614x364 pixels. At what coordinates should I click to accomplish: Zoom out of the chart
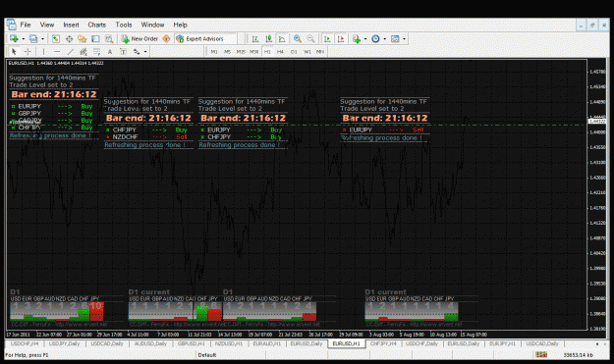pos(310,38)
